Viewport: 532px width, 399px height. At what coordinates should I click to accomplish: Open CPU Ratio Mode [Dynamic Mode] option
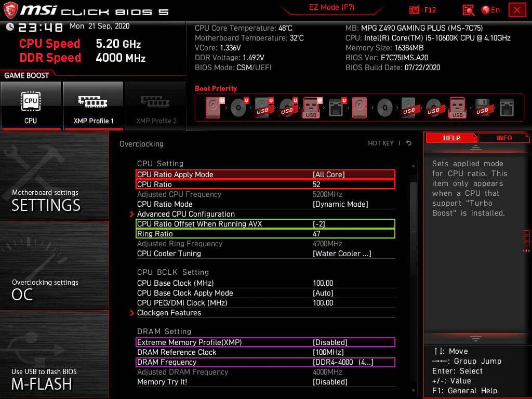pos(265,204)
